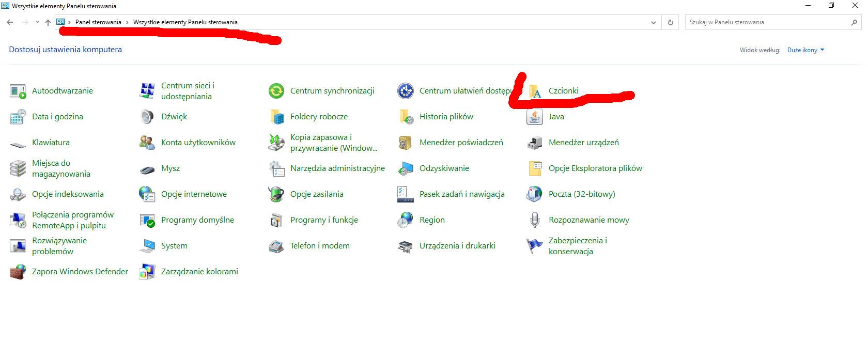Open the Urządzenia i drukarki icon

pos(405,246)
